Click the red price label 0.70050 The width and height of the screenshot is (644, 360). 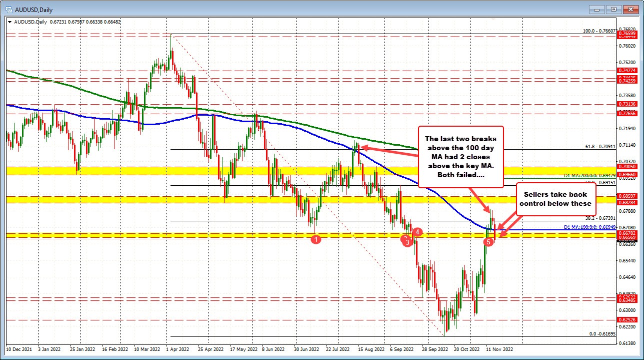coord(627,167)
